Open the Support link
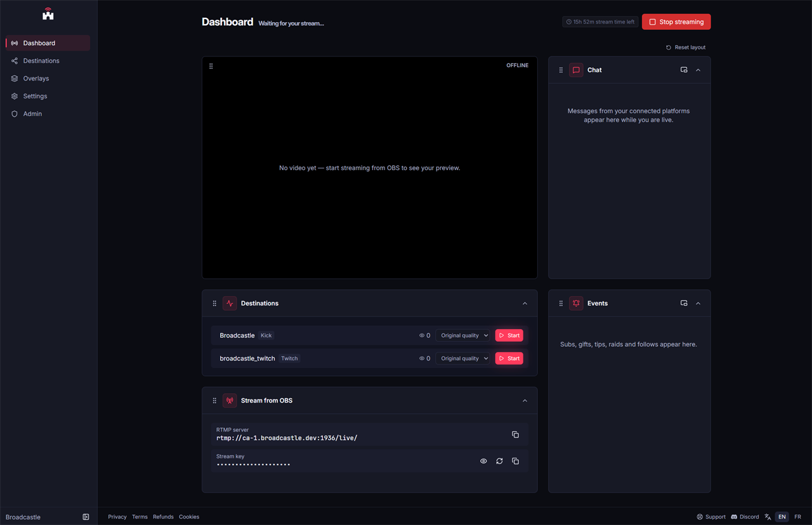Screen dimensions: 812x525 711,517
